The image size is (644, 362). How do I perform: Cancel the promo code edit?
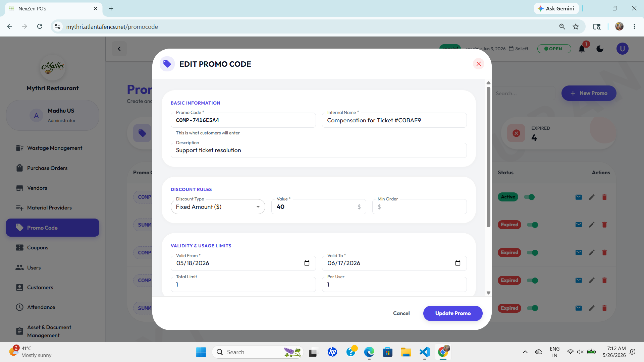[x=401, y=313]
